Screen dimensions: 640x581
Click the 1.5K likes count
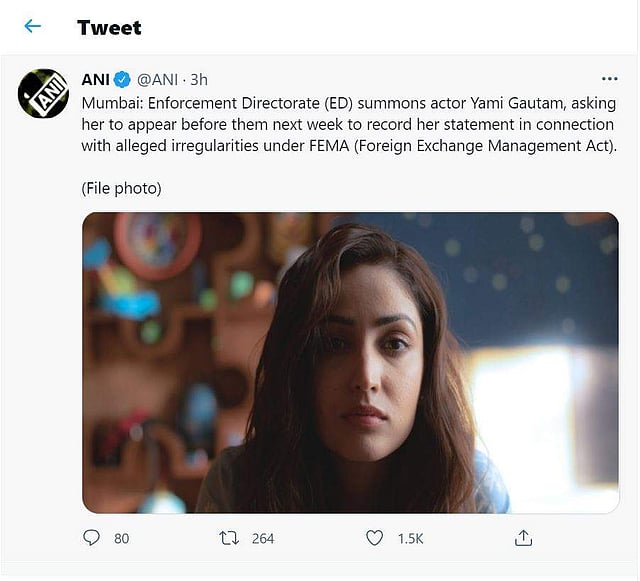point(410,538)
